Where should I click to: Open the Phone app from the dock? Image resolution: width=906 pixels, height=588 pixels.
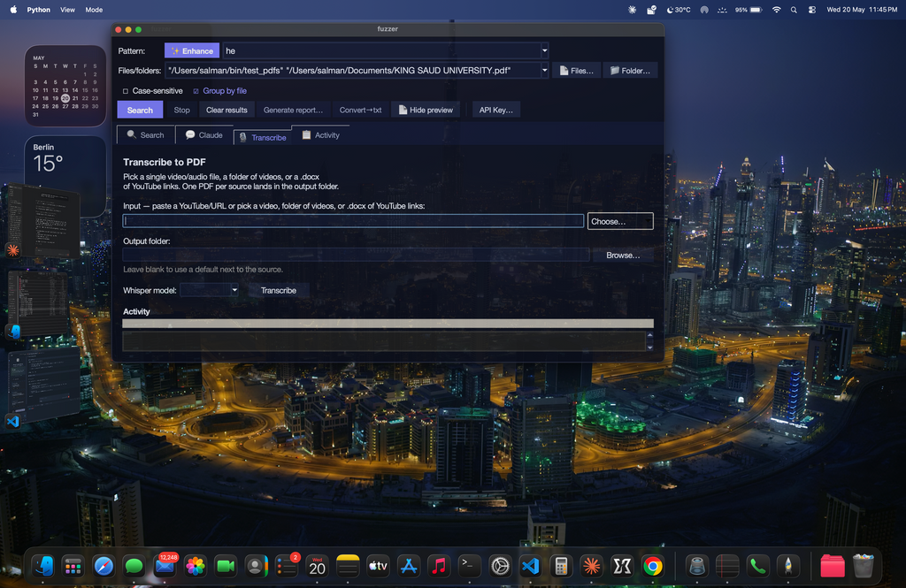click(x=757, y=567)
